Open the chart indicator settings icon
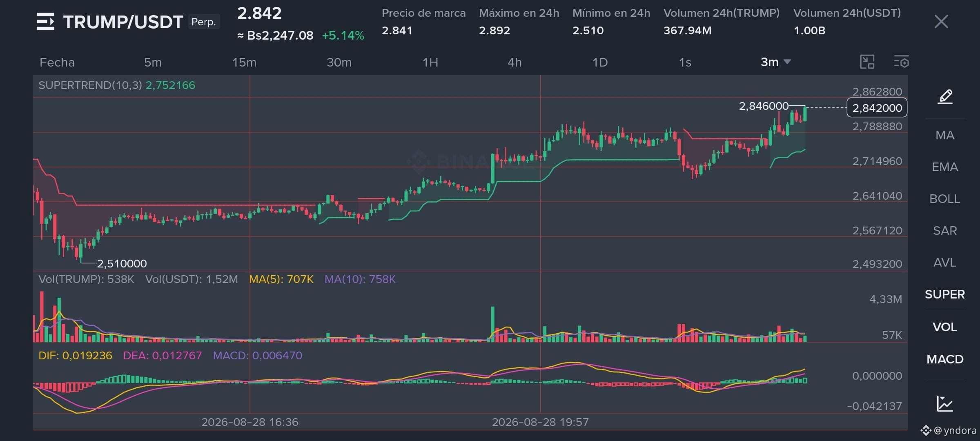This screenshot has width=980, height=441. click(901, 62)
